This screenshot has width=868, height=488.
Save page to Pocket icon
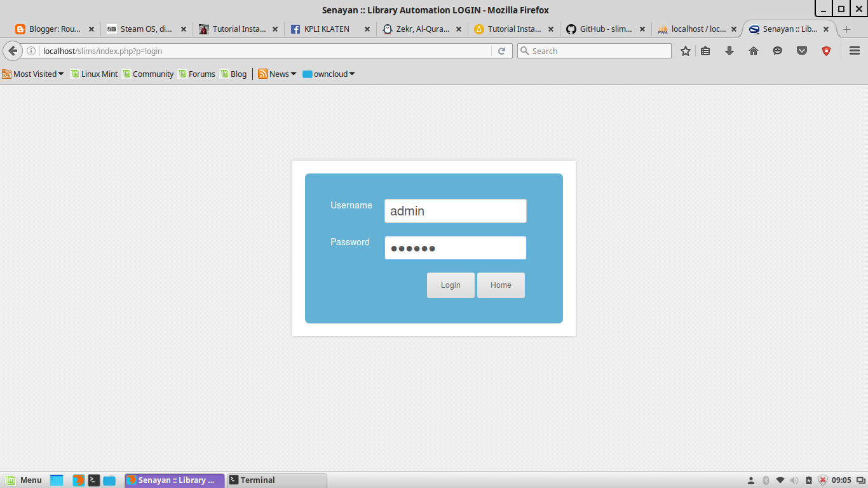(802, 51)
